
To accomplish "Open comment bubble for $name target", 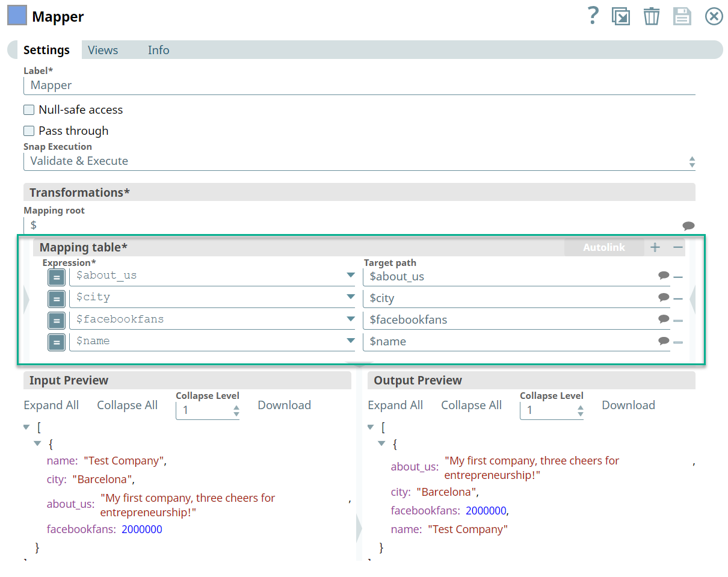I will pos(664,341).
